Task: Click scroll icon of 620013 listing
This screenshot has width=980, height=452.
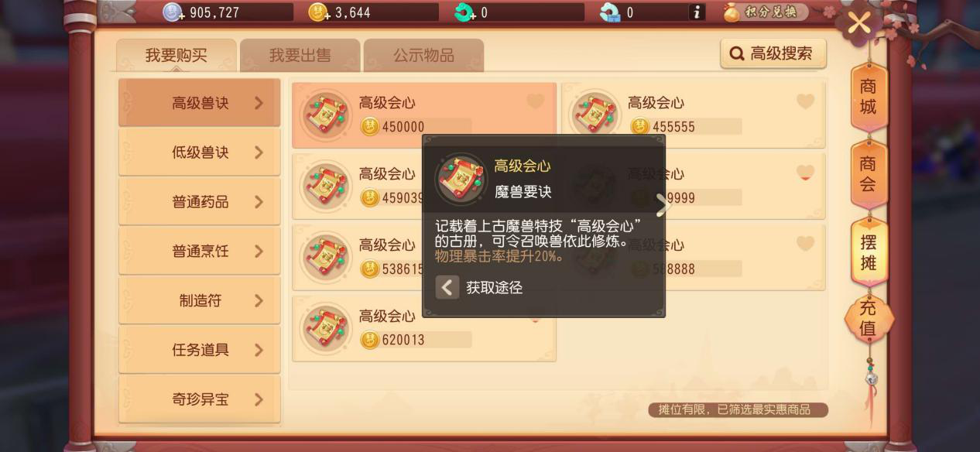Action: coord(326,329)
